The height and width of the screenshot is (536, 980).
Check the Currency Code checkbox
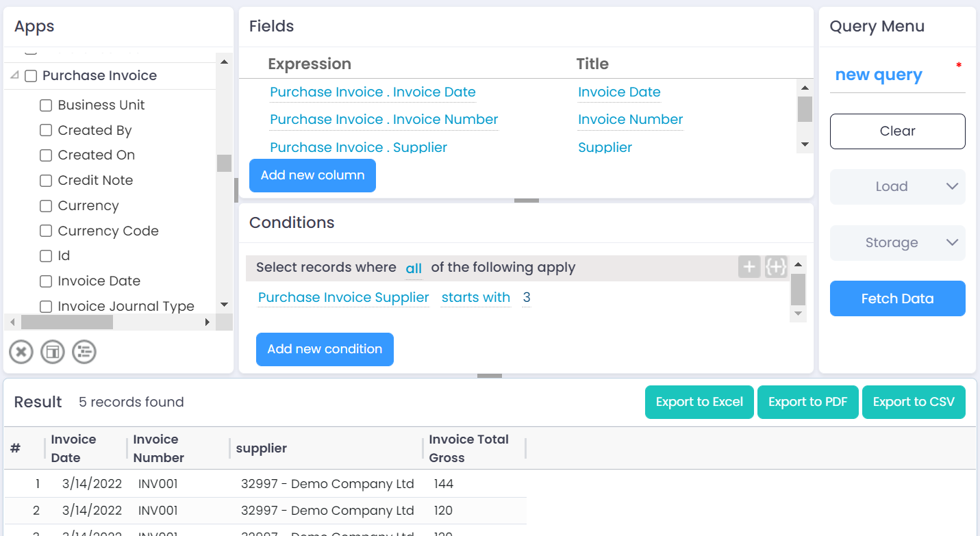(45, 230)
